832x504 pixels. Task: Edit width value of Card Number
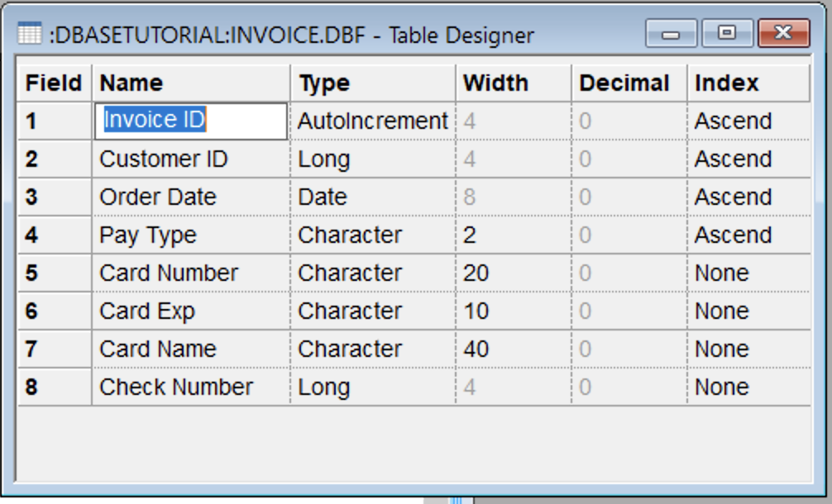513,273
